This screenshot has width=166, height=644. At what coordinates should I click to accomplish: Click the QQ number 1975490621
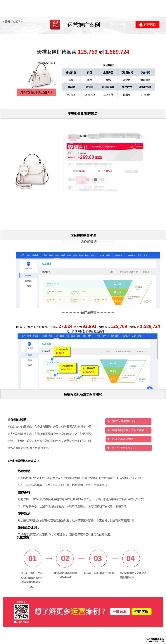(x=23, y=622)
